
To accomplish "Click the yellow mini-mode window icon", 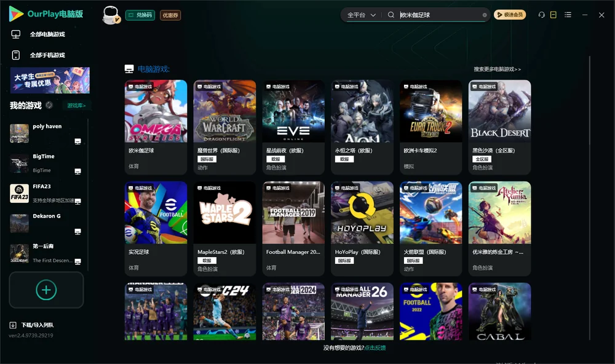I will (x=553, y=15).
